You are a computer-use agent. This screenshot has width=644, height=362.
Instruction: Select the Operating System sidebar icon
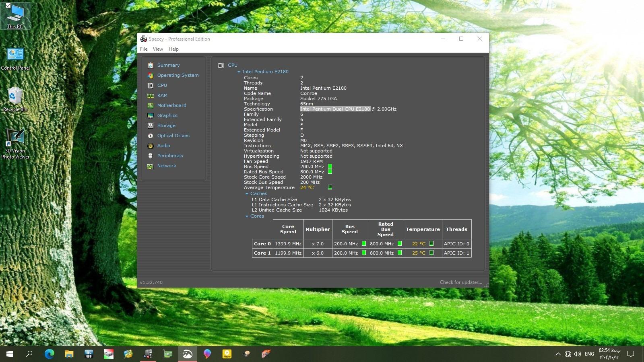point(151,75)
